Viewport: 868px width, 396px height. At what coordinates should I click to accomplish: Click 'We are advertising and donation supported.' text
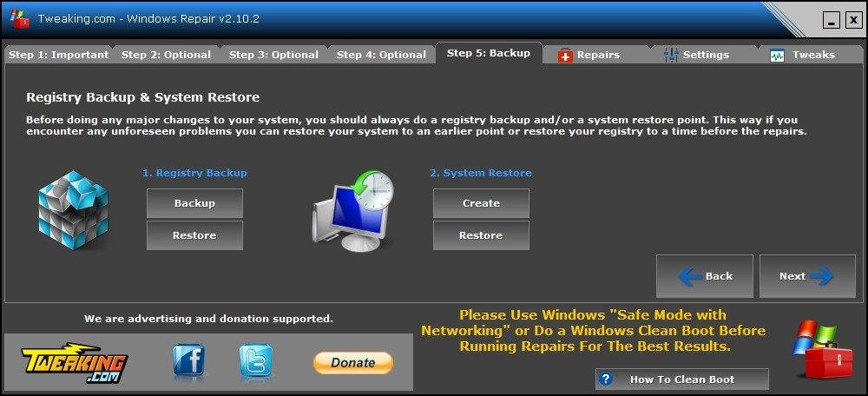pos(208,319)
